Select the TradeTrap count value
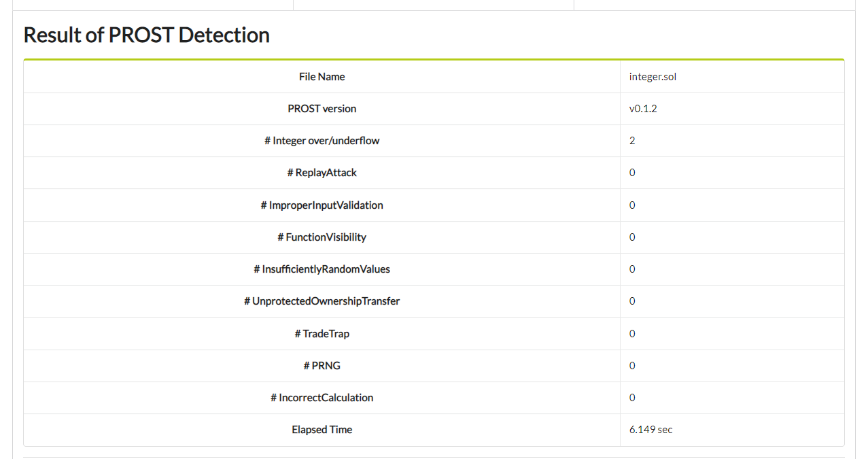Viewport: 868px width, 459px height. [632, 334]
